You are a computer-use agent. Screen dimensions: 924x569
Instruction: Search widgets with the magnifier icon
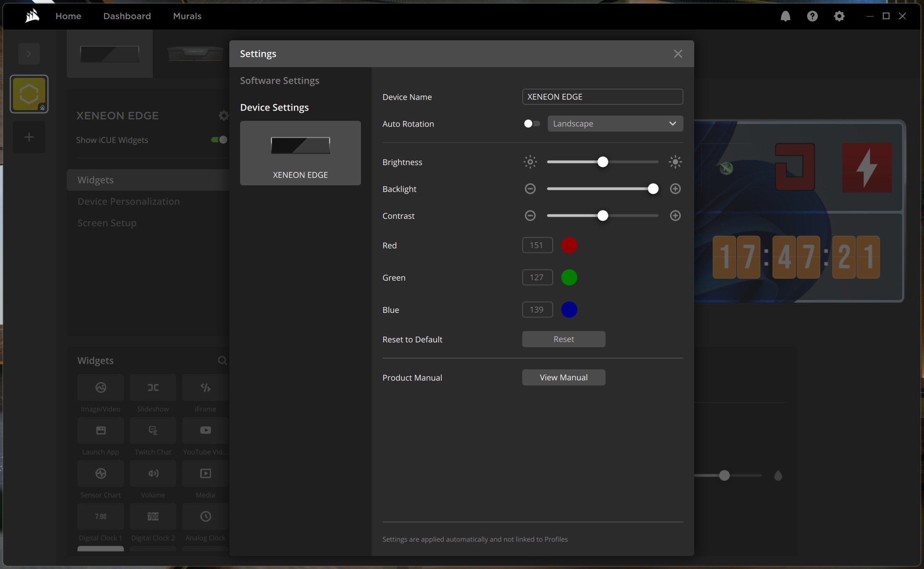click(x=222, y=360)
